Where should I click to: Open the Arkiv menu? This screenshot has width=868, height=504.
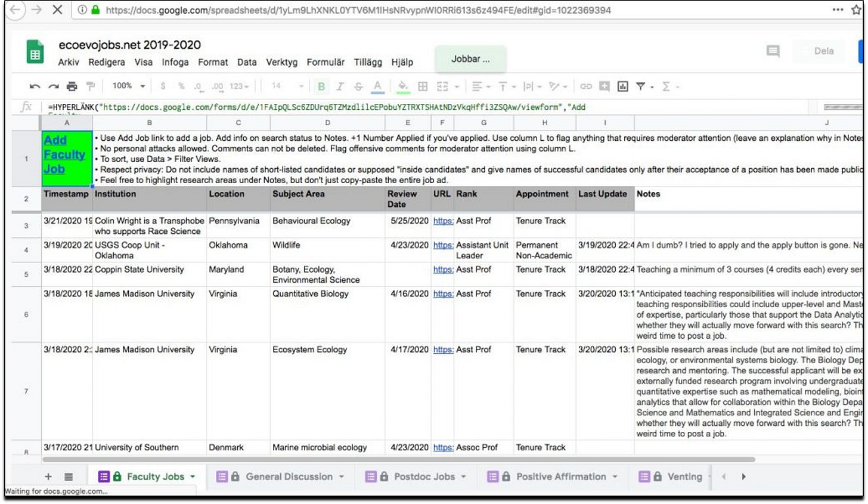tap(69, 62)
